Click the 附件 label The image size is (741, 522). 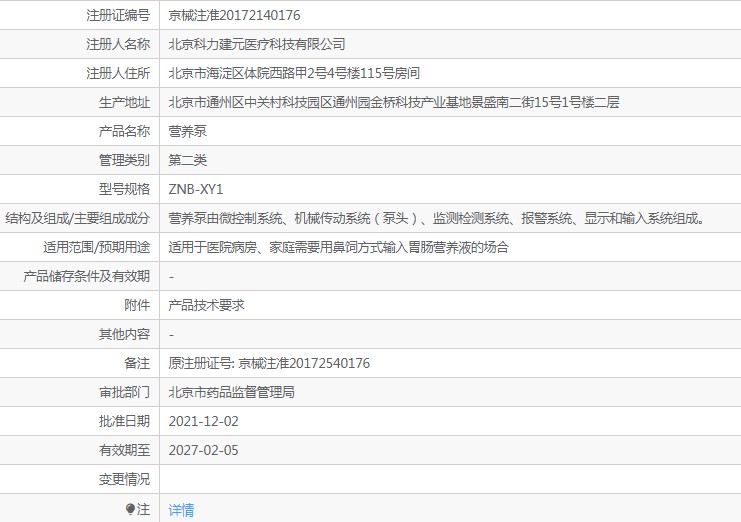137,305
